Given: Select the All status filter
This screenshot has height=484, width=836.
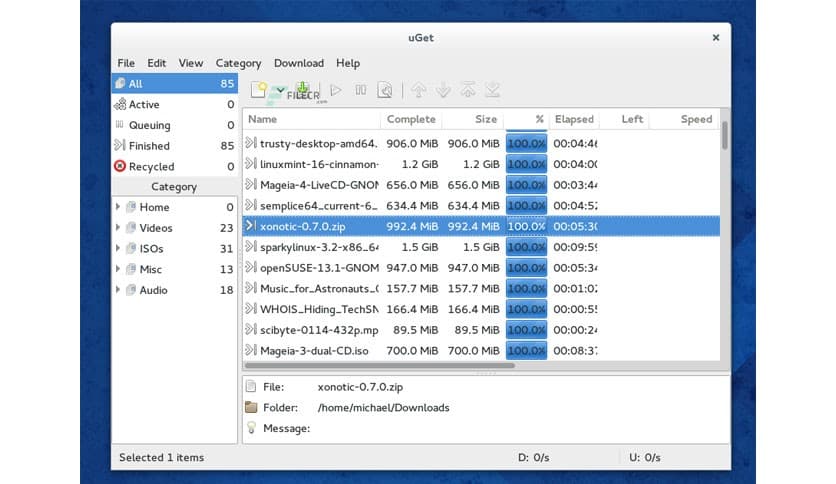Looking at the screenshot, I should (174, 84).
